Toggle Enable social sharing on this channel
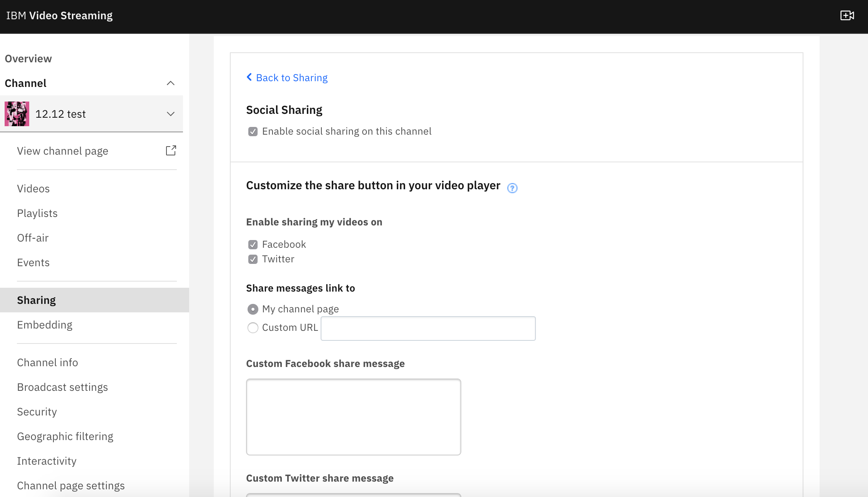Screen dimensions: 868x497 point(253,132)
